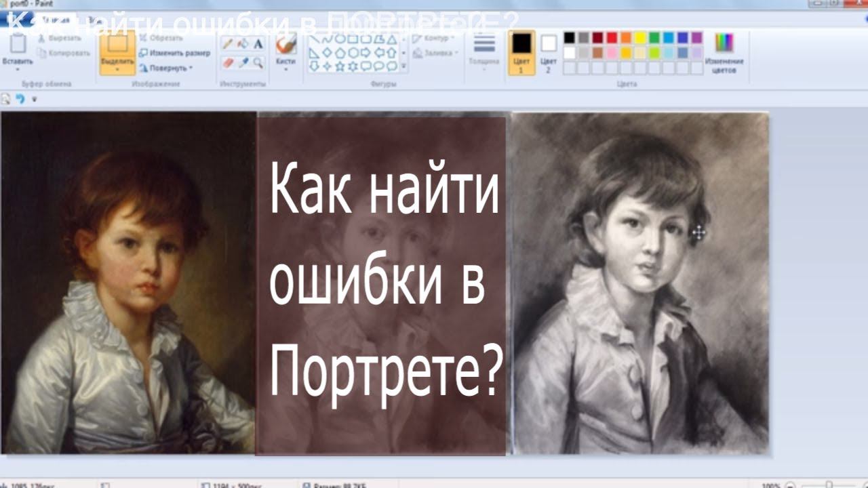
Task: Click Копировать (Copy) in the clipboard group
Action: pyautogui.click(x=64, y=53)
